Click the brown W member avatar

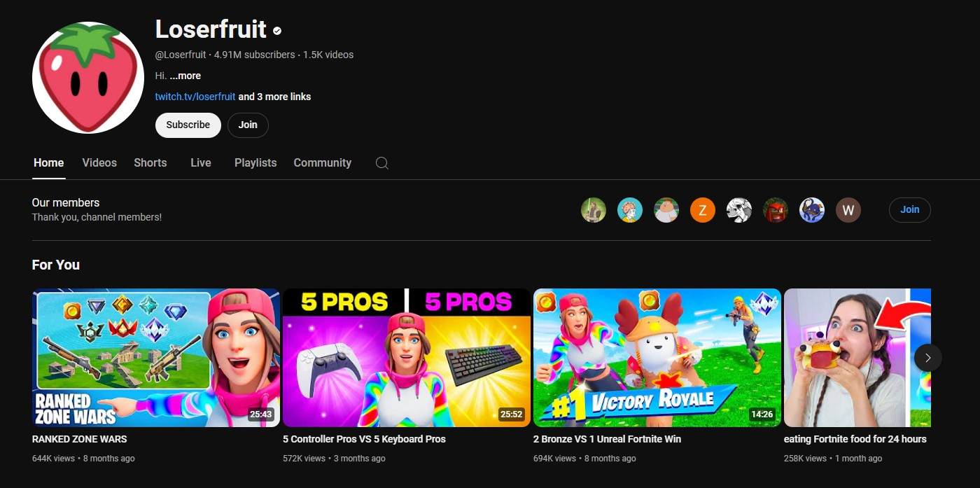pos(848,209)
